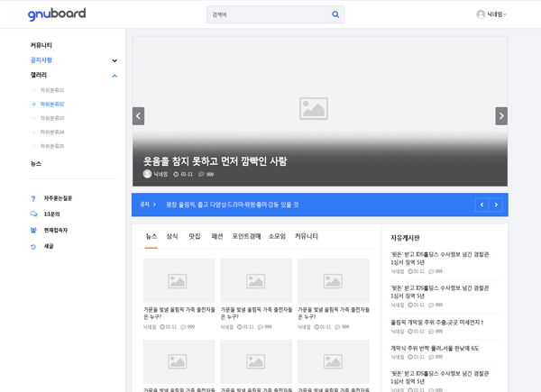Collapse the 갤러리 menu chevron
The height and width of the screenshot is (392, 541).
coord(115,76)
